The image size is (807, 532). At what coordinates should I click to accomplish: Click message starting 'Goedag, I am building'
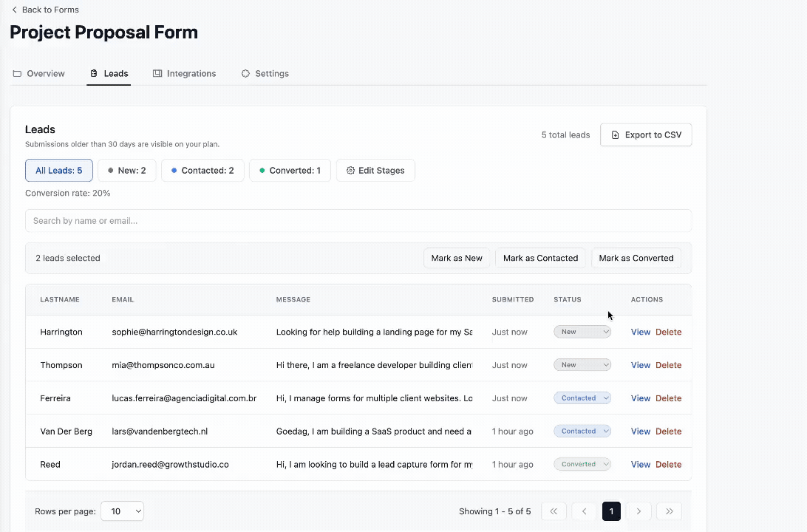tap(374, 432)
